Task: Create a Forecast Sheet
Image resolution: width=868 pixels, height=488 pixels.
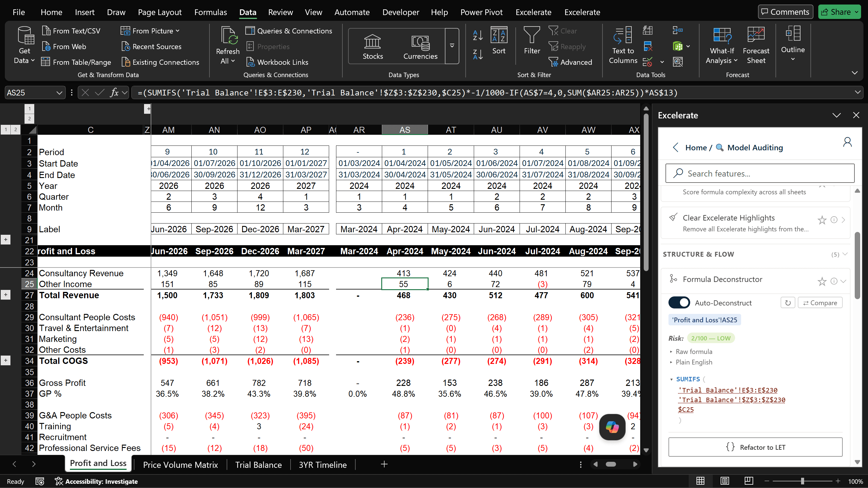Action: (x=756, y=45)
